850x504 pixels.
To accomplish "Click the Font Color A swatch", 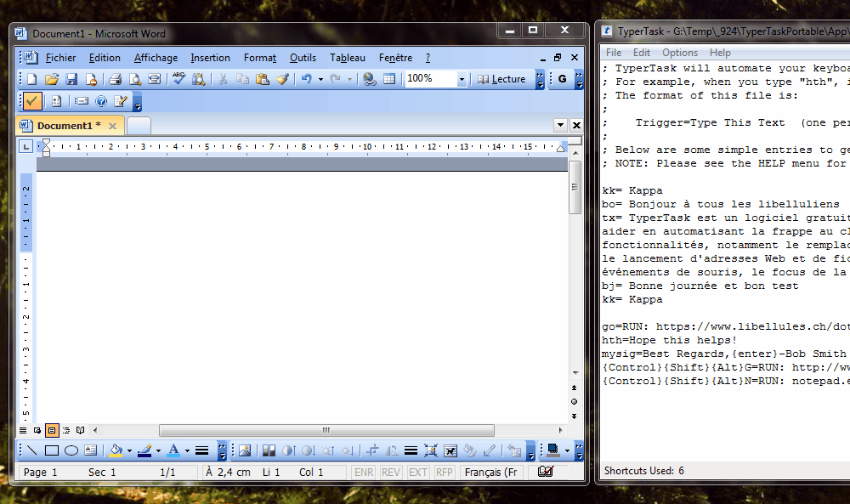I will [x=173, y=450].
